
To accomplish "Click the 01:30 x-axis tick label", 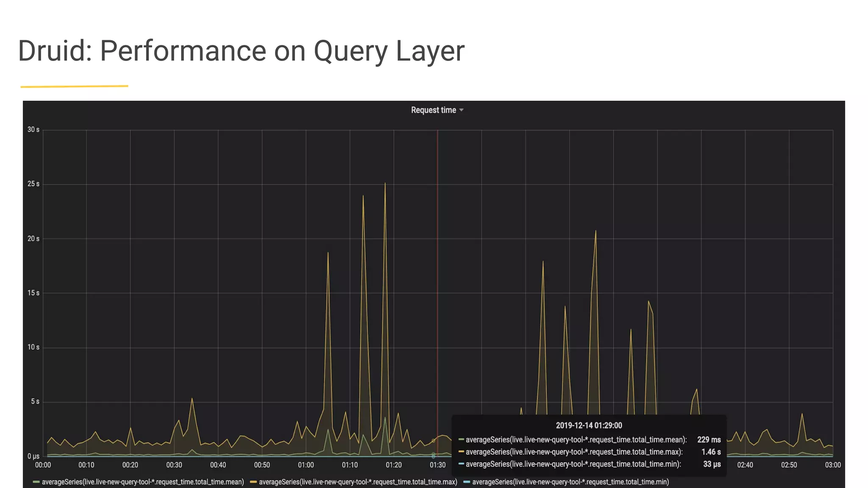I will point(438,465).
